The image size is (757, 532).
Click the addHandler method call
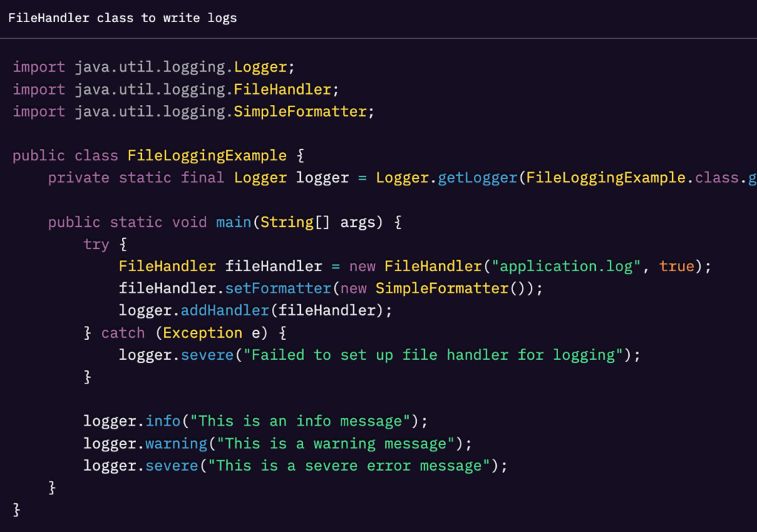(224, 310)
